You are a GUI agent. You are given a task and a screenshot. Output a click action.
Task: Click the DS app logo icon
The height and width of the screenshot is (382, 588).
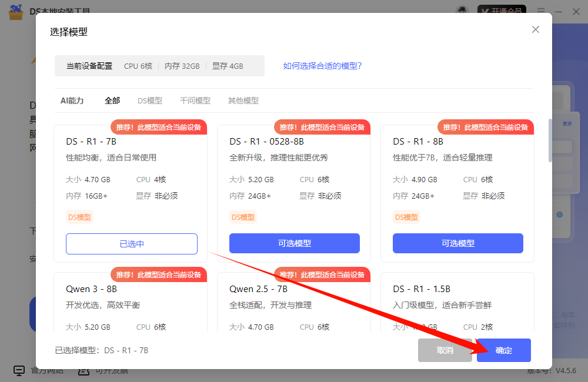[x=15, y=11]
